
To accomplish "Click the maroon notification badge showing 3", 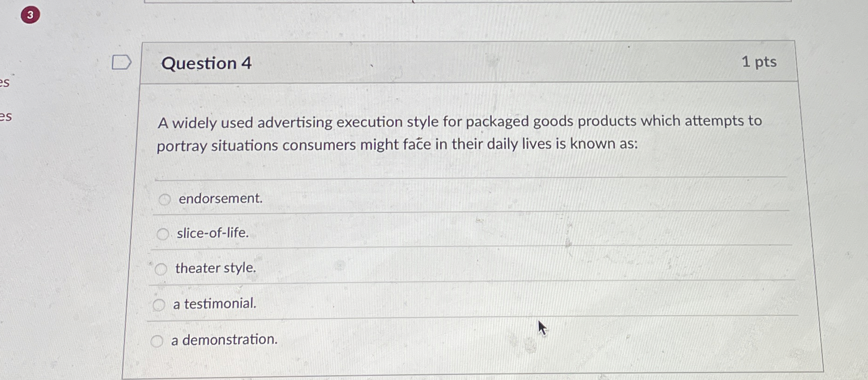I will click(x=30, y=14).
